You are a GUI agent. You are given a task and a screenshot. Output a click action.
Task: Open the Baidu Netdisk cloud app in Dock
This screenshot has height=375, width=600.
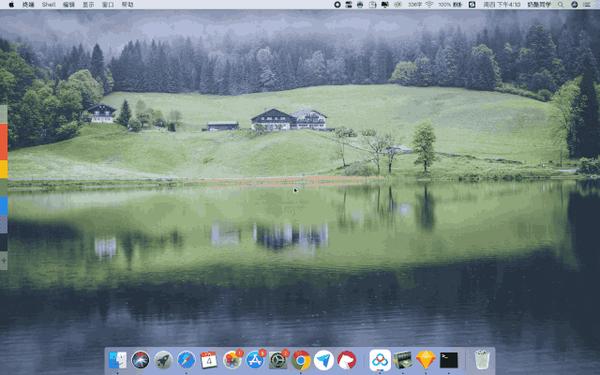(380, 360)
